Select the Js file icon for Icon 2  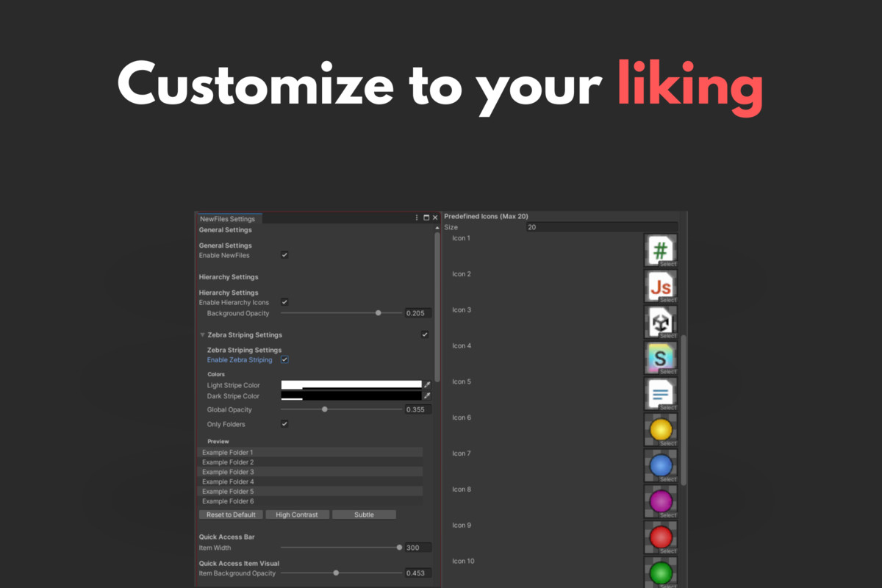tap(661, 287)
